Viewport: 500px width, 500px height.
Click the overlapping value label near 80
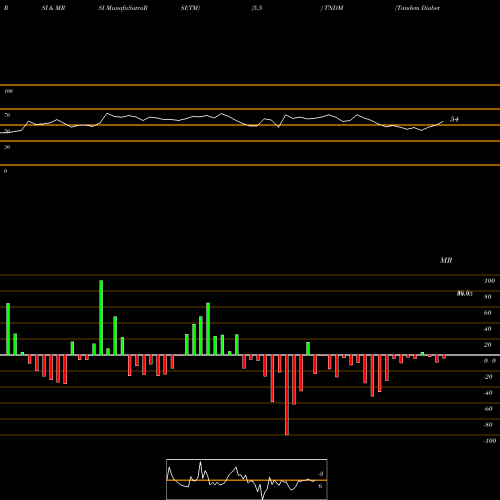pyautogui.click(x=465, y=293)
